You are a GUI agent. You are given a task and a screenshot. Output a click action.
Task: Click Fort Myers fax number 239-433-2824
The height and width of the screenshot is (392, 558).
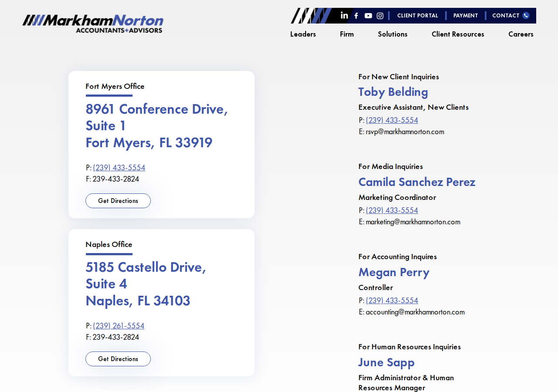[116, 179]
